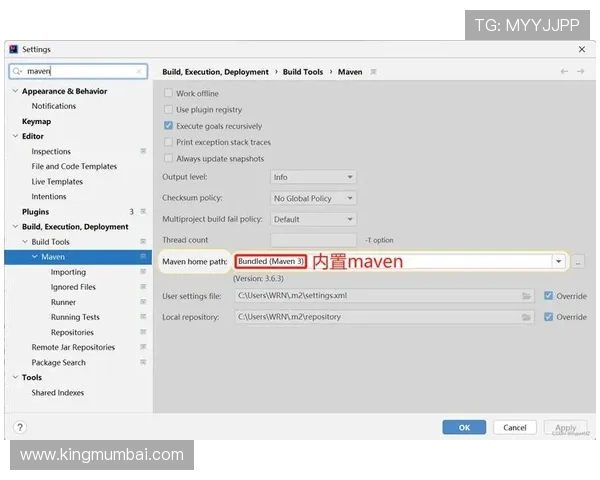
Task: Click project-level icon next to Inspections
Action: coord(143,152)
